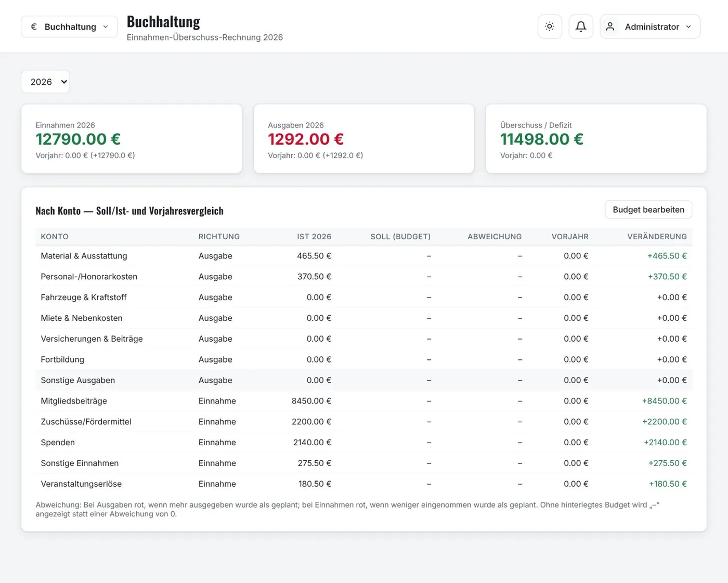
Task: Select the Fortbildung row
Action: (x=363, y=359)
